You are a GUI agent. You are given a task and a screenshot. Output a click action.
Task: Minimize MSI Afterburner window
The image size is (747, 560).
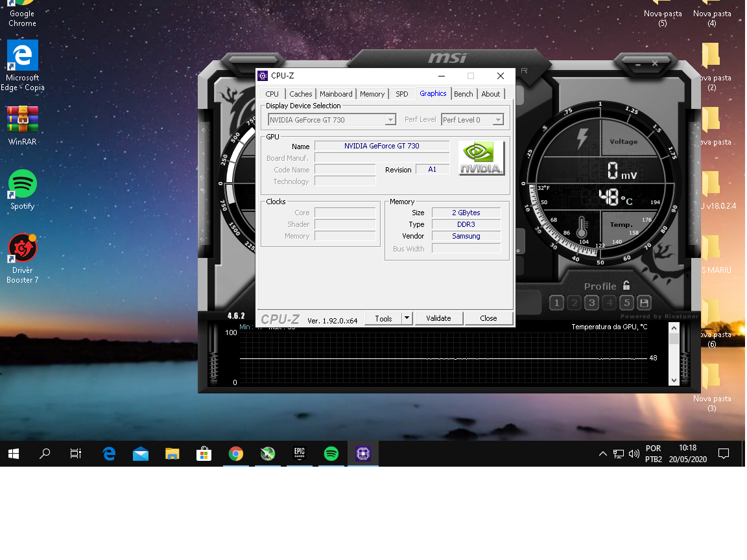click(x=637, y=64)
